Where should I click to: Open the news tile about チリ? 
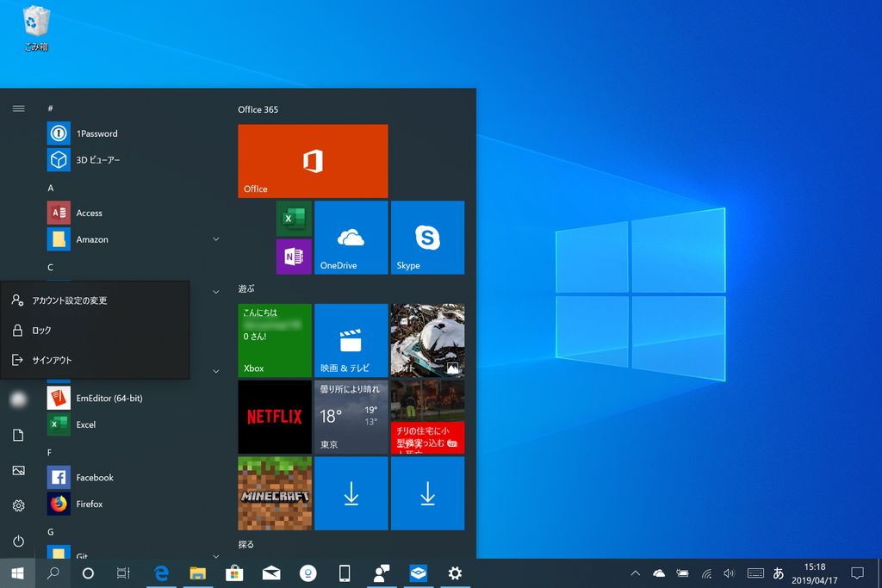click(427, 417)
